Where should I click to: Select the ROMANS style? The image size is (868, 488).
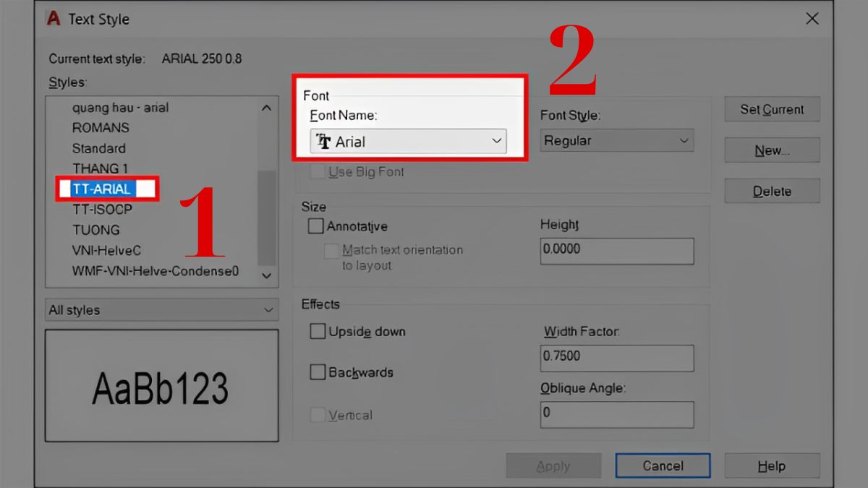[101, 128]
